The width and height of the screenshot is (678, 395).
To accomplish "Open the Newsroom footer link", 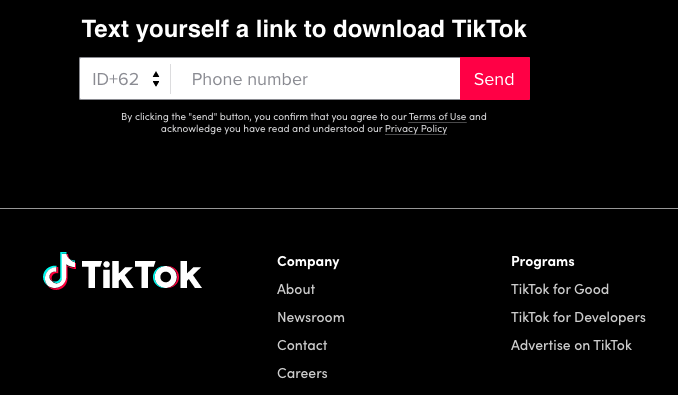I will point(311,317).
